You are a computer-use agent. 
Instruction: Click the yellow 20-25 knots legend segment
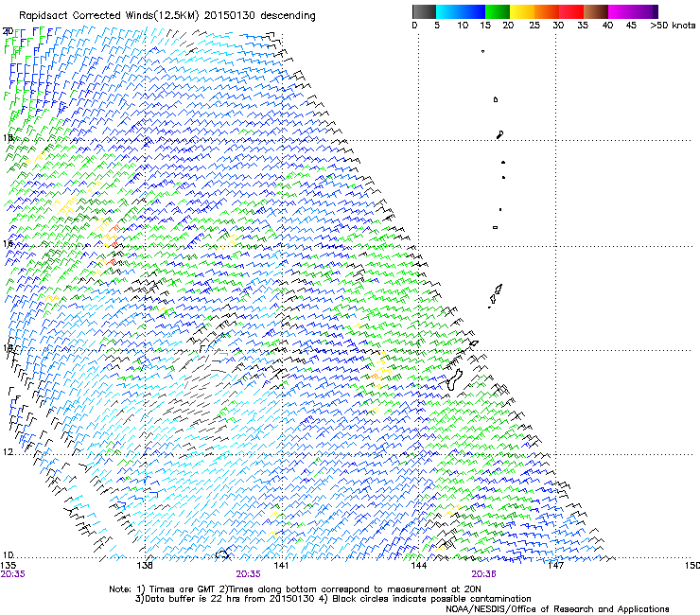522,11
